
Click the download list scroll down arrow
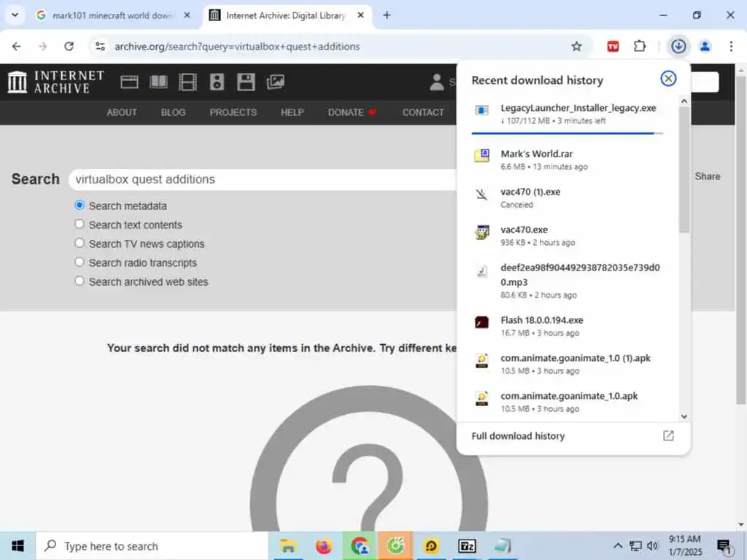[684, 416]
